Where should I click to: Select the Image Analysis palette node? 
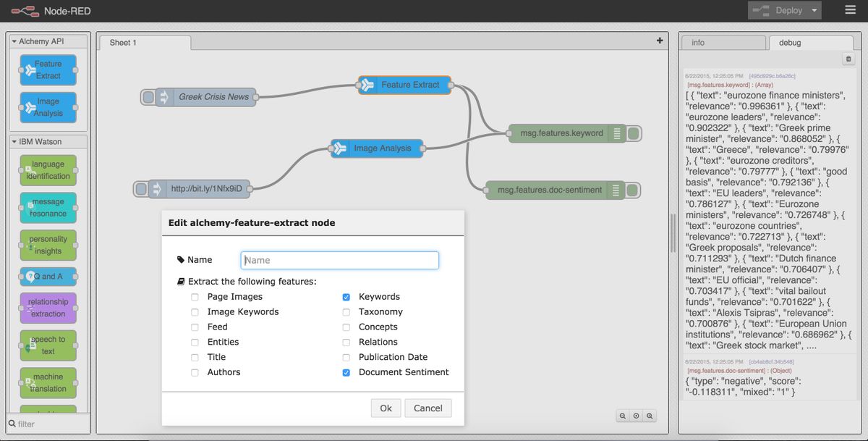click(x=48, y=107)
